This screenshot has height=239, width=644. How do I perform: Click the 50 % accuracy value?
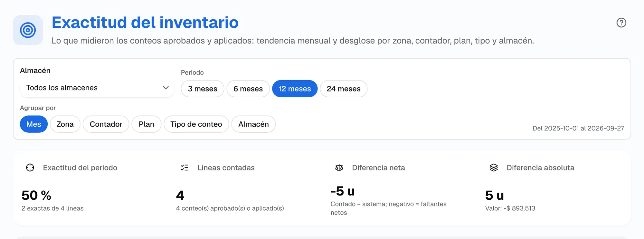pyautogui.click(x=36, y=195)
